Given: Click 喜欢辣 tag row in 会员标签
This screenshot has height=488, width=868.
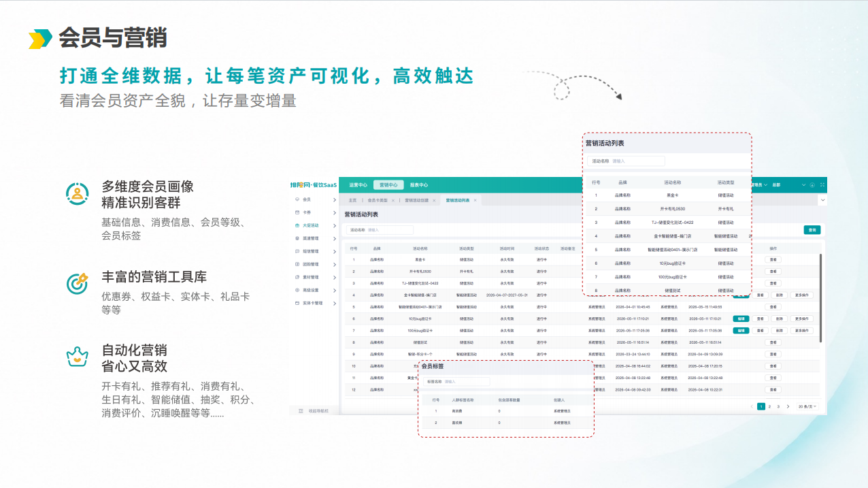Looking at the screenshot, I should pos(507,423).
